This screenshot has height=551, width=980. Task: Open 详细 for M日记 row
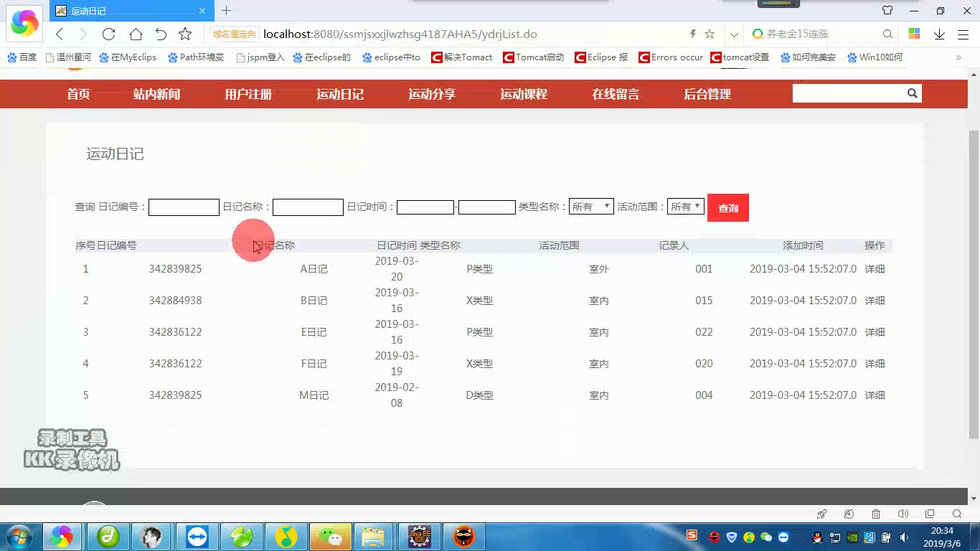tap(875, 395)
